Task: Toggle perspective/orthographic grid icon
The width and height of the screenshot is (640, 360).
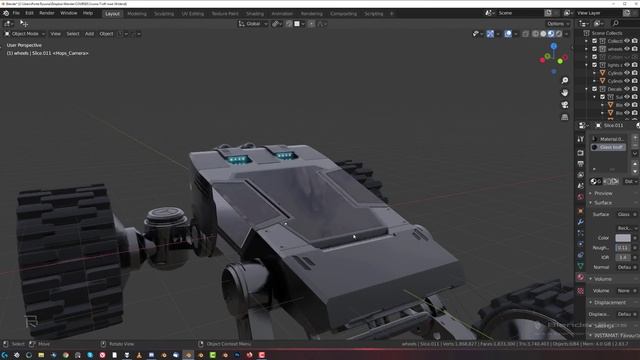Action: tap(564, 117)
